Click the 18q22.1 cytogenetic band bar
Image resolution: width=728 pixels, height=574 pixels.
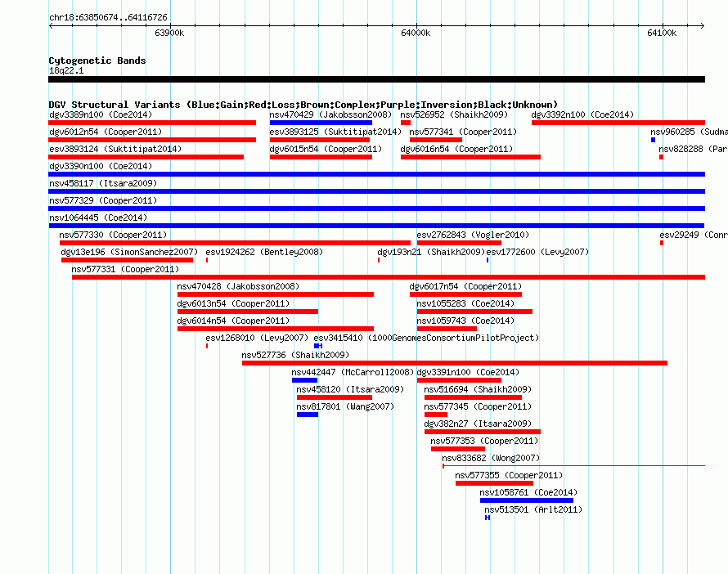[376, 79]
